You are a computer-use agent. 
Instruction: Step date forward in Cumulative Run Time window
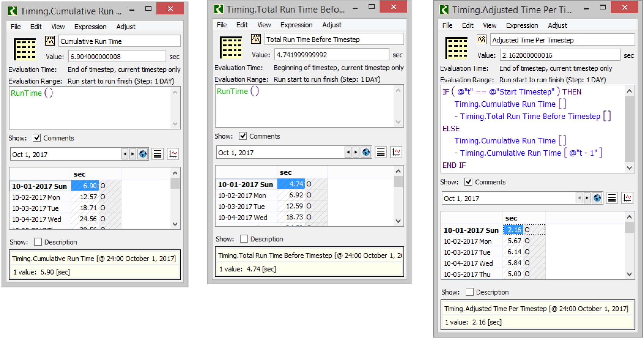tap(132, 154)
